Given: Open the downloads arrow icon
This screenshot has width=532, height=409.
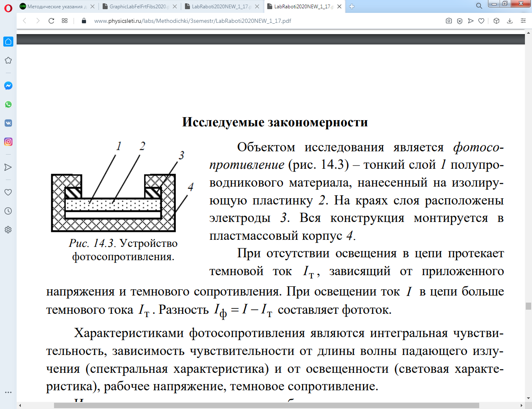Looking at the screenshot, I should coord(510,21).
